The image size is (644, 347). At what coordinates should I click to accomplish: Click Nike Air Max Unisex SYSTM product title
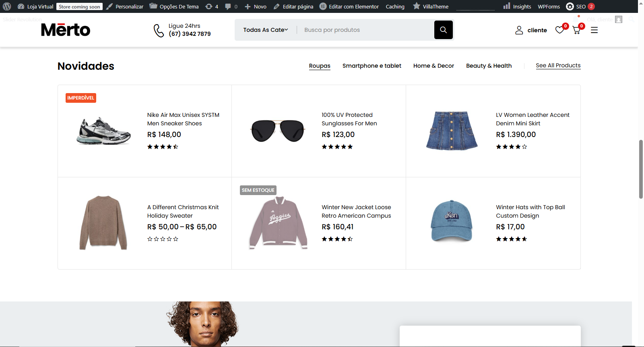point(183,119)
